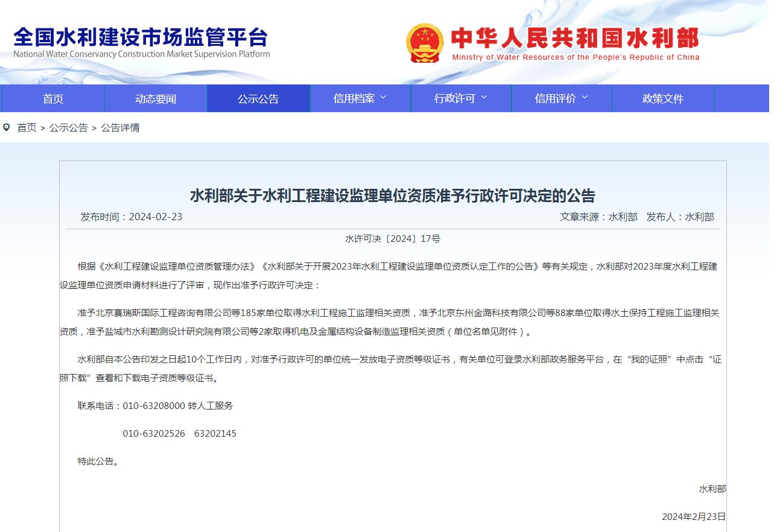The image size is (774, 532).
Task: Go to the 动态要闻 menu item
Action: pyautogui.click(x=156, y=99)
